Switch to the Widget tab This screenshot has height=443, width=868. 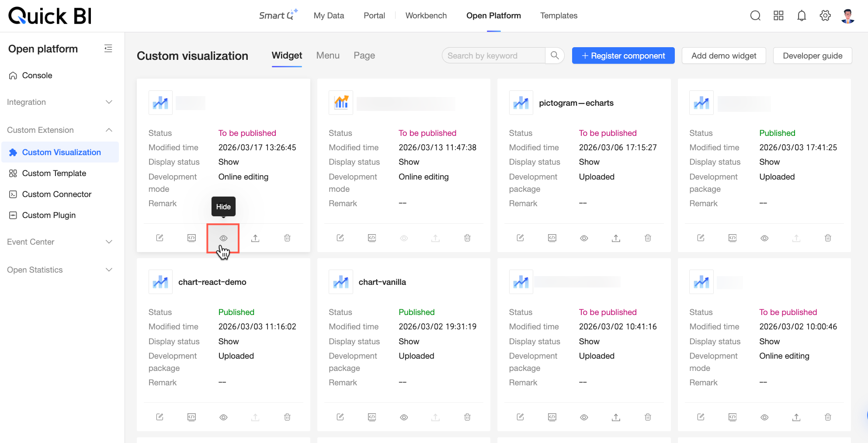pos(287,55)
